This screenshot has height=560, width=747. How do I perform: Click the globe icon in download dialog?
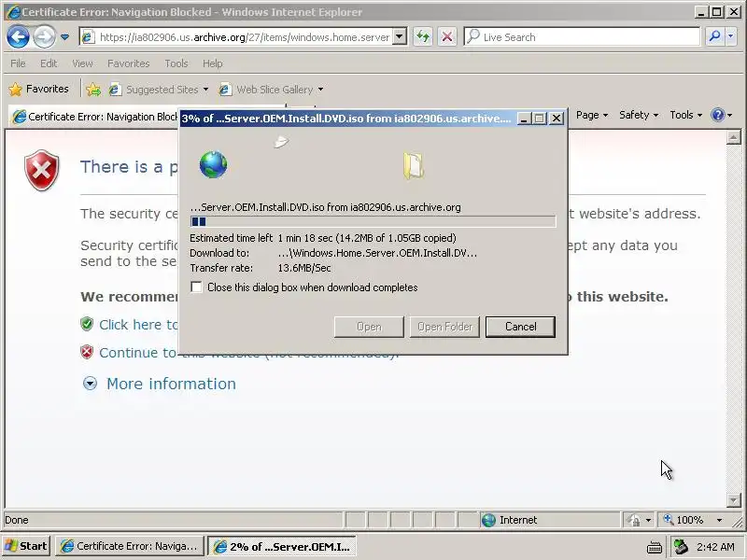[213, 165]
